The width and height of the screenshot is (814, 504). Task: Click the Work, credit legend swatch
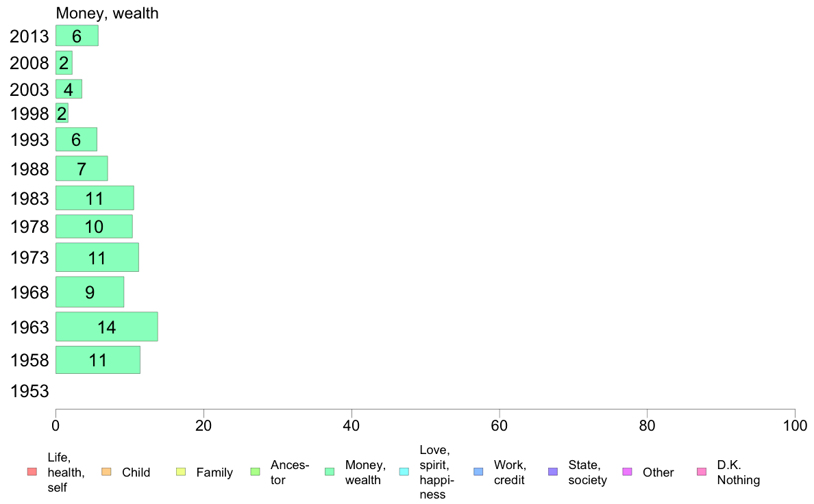click(479, 472)
